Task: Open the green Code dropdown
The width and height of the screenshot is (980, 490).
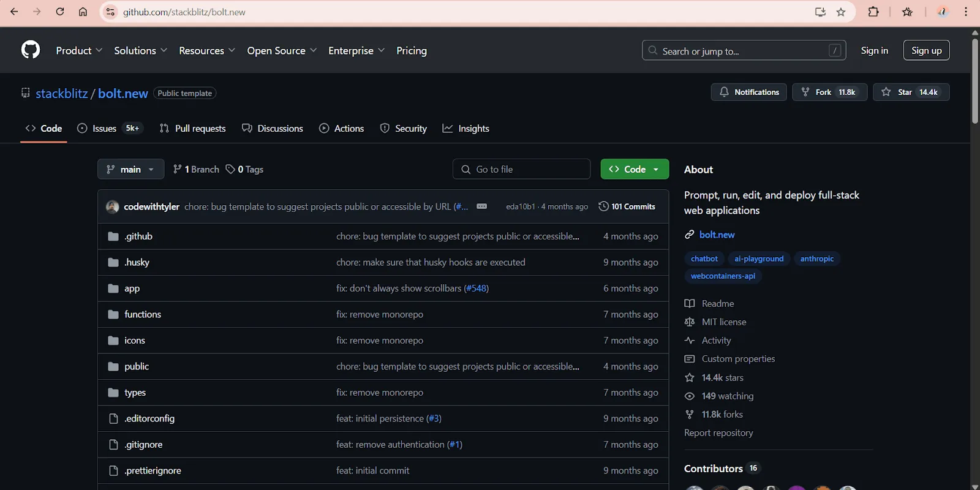Action: (x=635, y=169)
